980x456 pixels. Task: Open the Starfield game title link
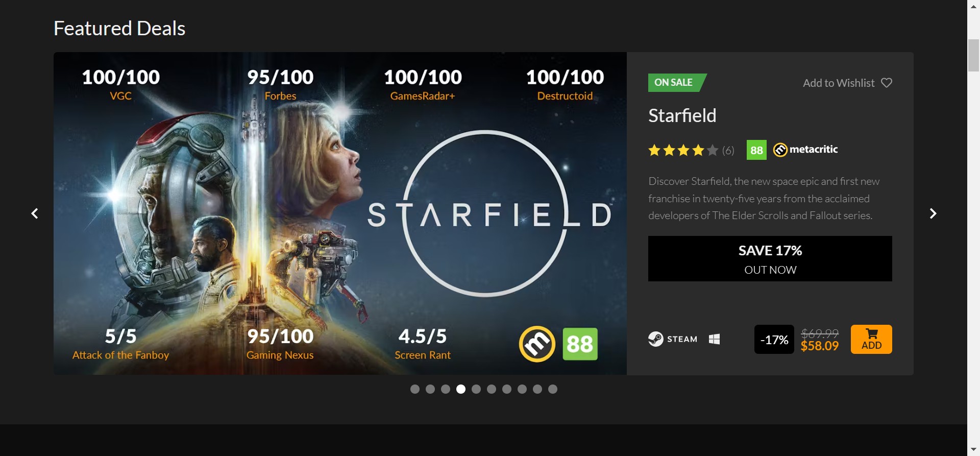[x=682, y=116]
